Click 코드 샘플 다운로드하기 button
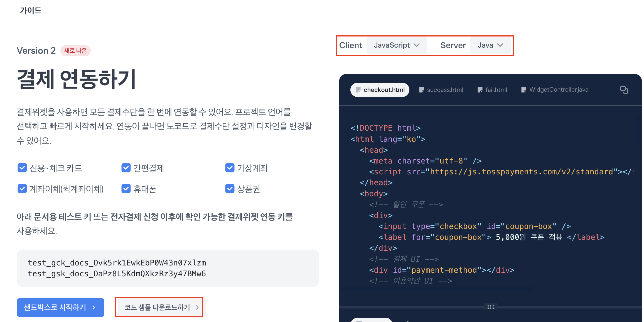Screen dimensions: 644x322 click(157, 308)
